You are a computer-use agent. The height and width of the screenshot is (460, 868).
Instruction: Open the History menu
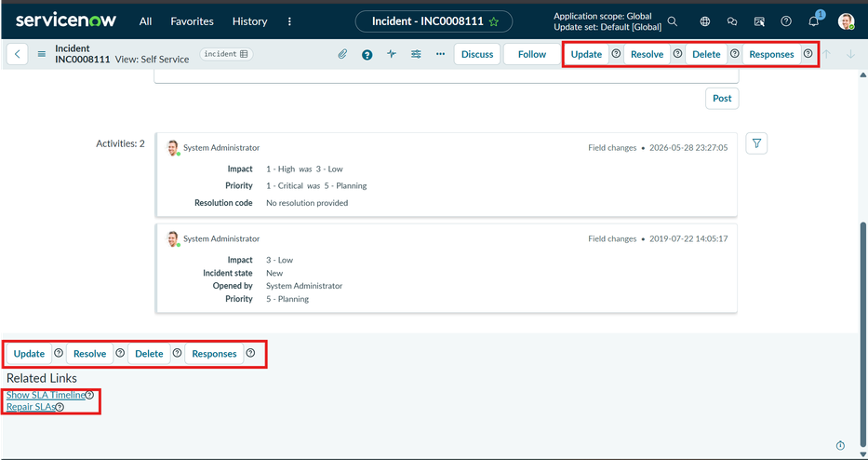(x=249, y=21)
